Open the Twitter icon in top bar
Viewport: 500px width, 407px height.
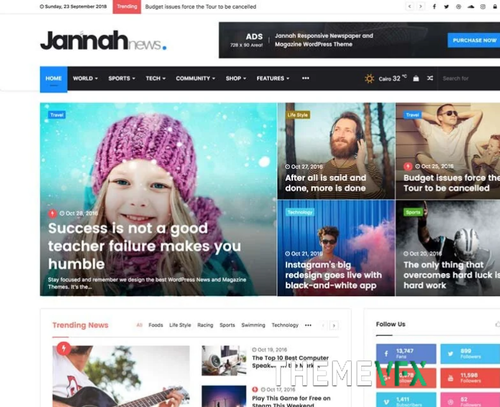[x=446, y=7]
